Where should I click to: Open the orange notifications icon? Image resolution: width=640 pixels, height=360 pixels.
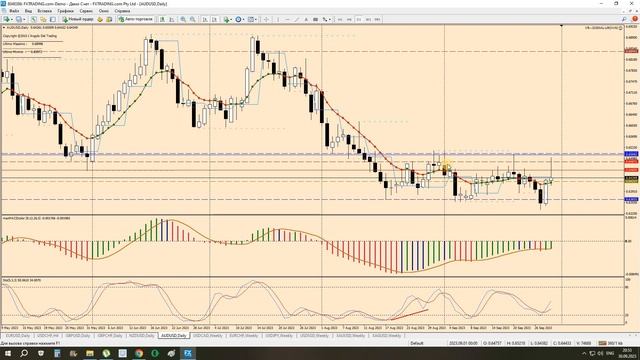(635, 19)
